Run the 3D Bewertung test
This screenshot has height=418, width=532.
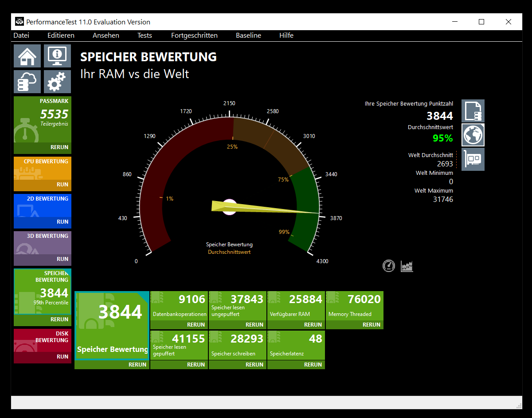pos(43,259)
